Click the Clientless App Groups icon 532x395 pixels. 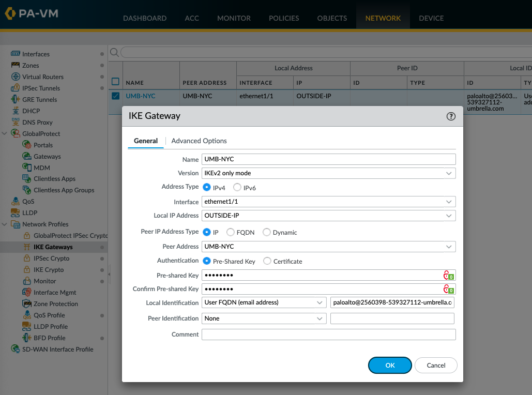(x=27, y=190)
